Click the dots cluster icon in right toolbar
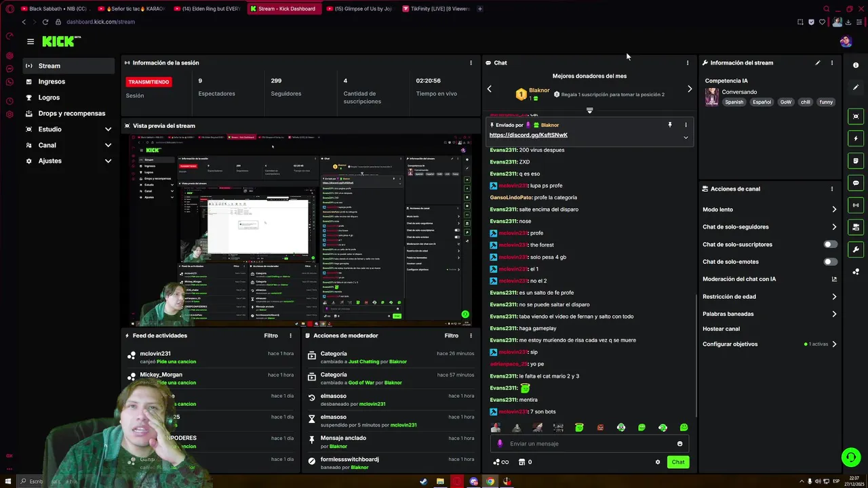 [x=856, y=272]
